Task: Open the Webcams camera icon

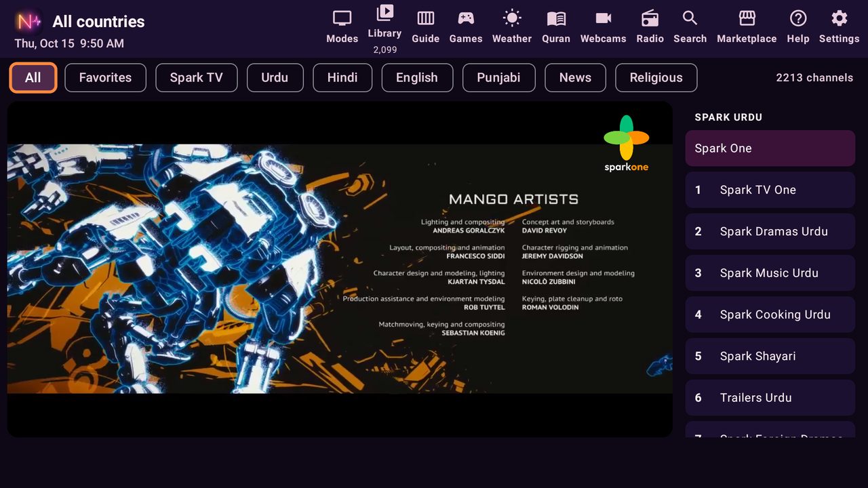Action: pos(603,18)
